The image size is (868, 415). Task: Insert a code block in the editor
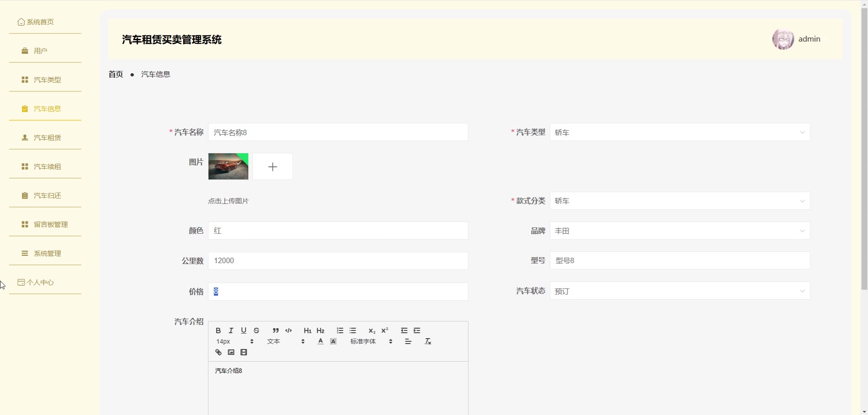[x=288, y=330]
